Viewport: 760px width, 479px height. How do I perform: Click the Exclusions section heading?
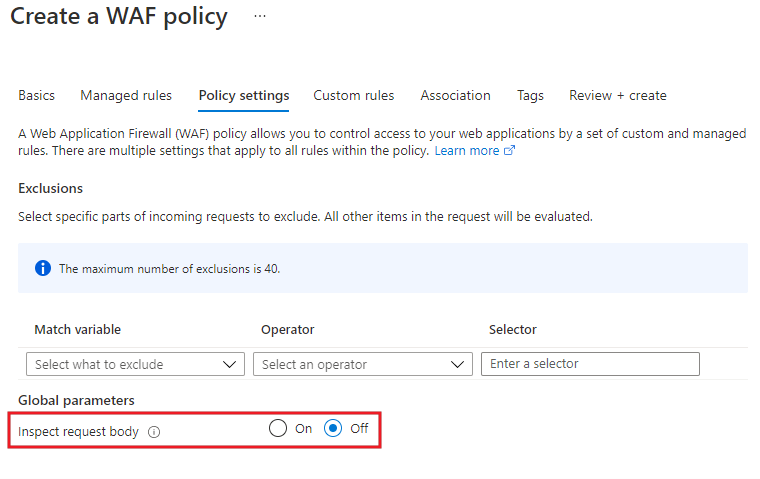click(50, 188)
